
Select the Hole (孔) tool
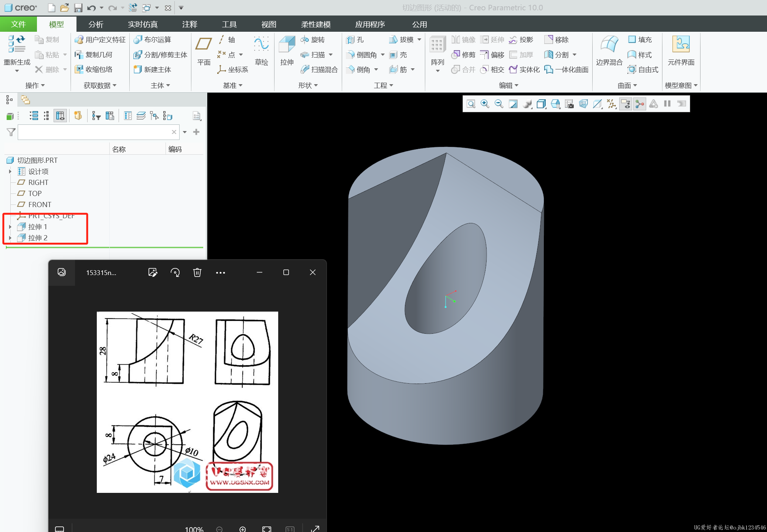(x=355, y=40)
